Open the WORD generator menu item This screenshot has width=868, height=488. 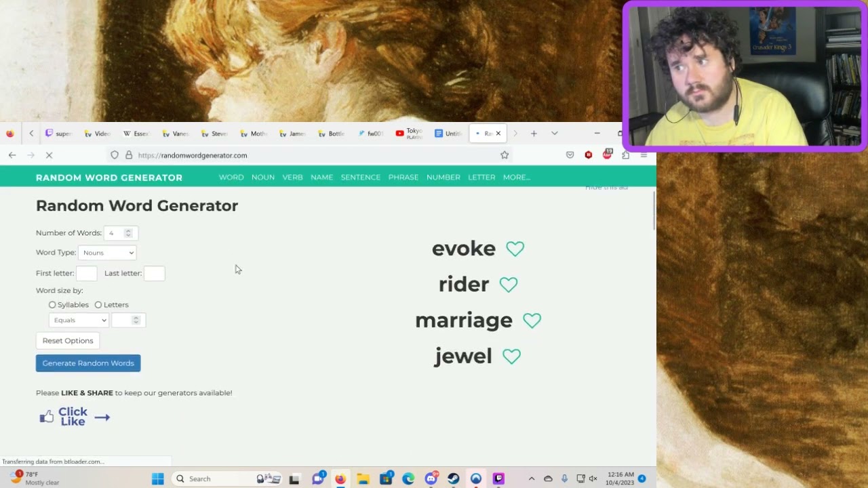[231, 178]
